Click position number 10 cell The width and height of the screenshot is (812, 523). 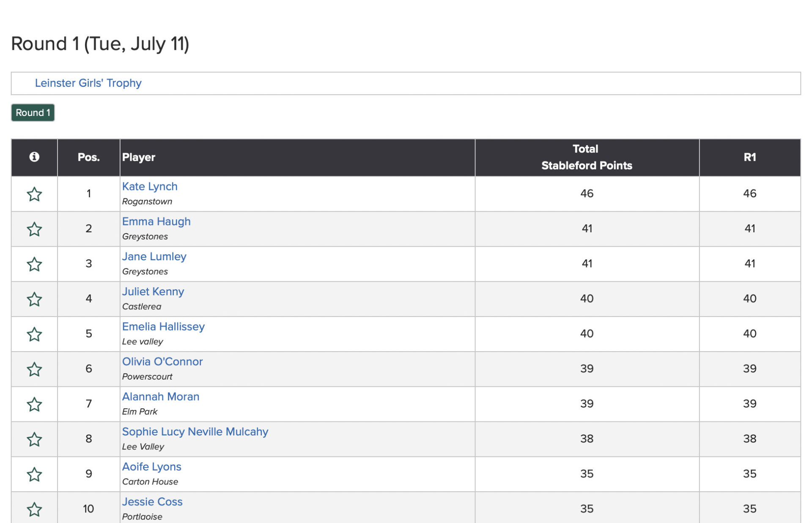pos(88,509)
